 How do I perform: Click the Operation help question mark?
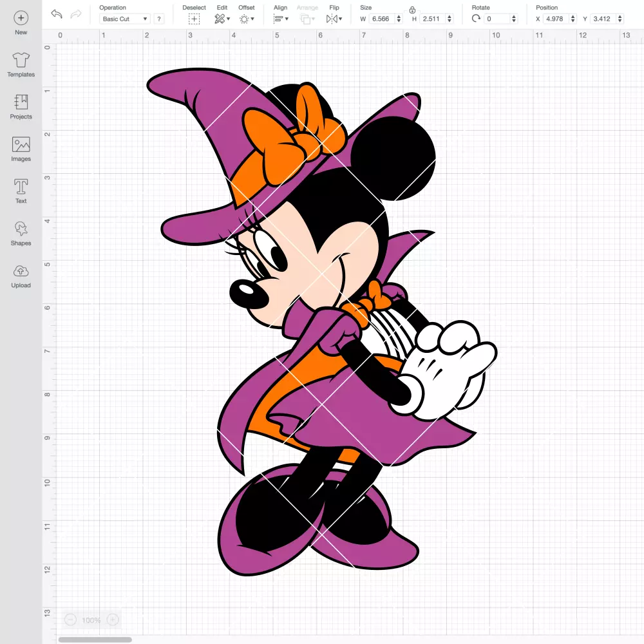tap(159, 19)
